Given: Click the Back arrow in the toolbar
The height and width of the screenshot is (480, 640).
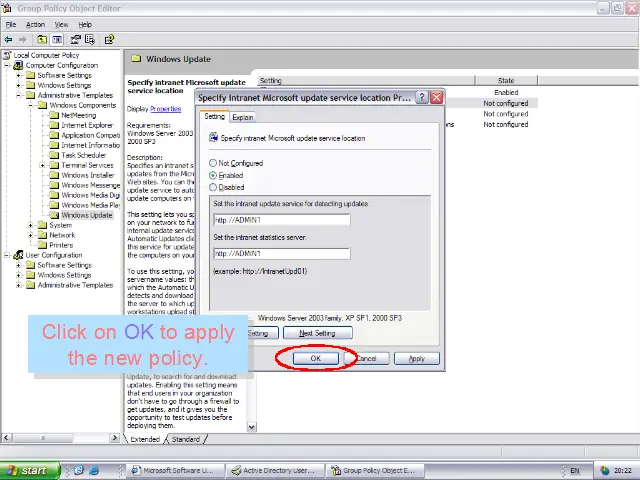Looking at the screenshot, I should tap(8, 40).
